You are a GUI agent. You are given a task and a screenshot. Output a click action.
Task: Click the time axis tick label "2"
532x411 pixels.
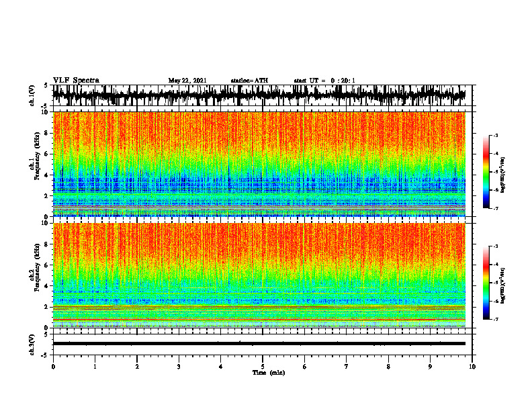(137, 367)
